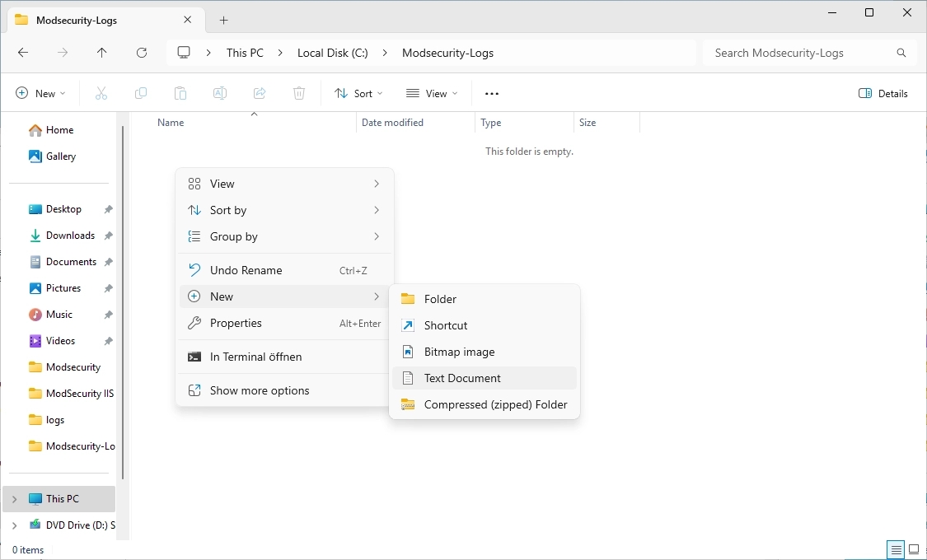The image size is (927, 560).
Task: Toggle the Details pane button
Action: pos(883,94)
